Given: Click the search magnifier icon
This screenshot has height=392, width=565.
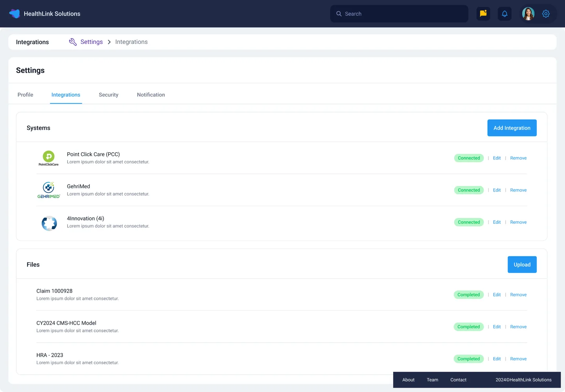Looking at the screenshot, I should (338, 13).
